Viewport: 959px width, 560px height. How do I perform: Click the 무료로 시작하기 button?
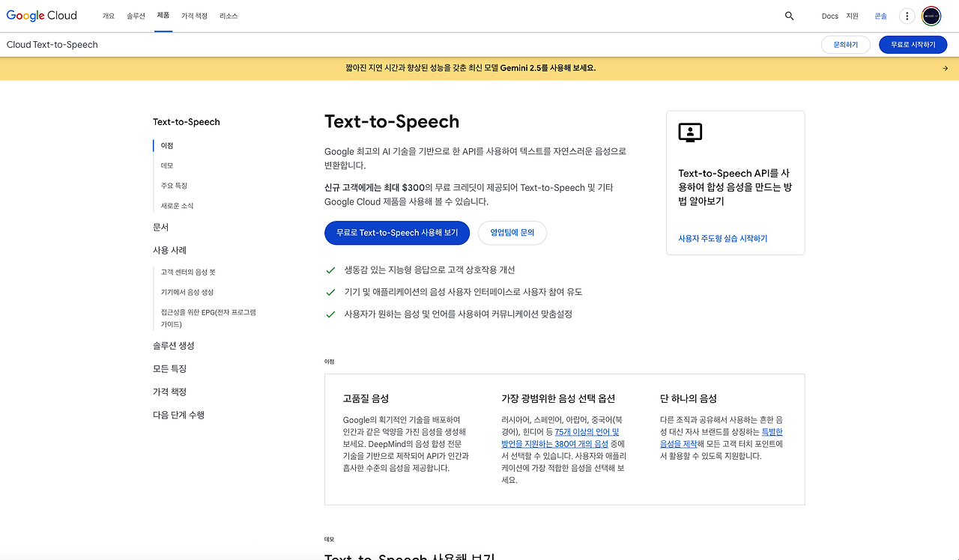pyautogui.click(x=913, y=45)
